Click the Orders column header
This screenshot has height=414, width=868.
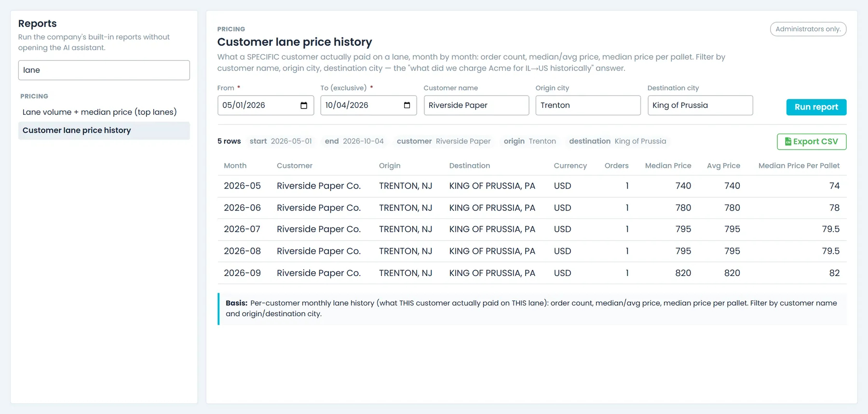tap(617, 166)
